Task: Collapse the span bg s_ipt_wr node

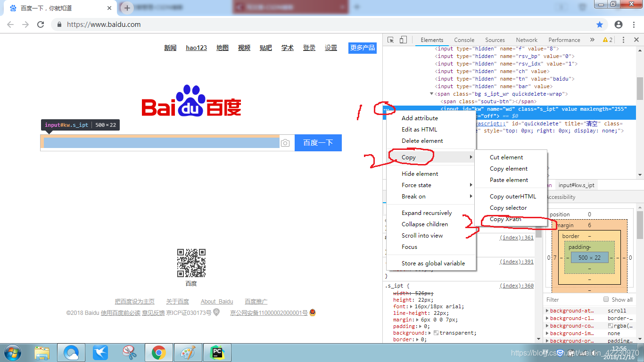Action: coord(431,94)
